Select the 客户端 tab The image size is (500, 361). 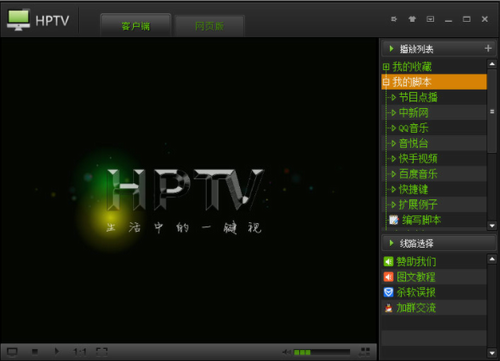(x=136, y=25)
